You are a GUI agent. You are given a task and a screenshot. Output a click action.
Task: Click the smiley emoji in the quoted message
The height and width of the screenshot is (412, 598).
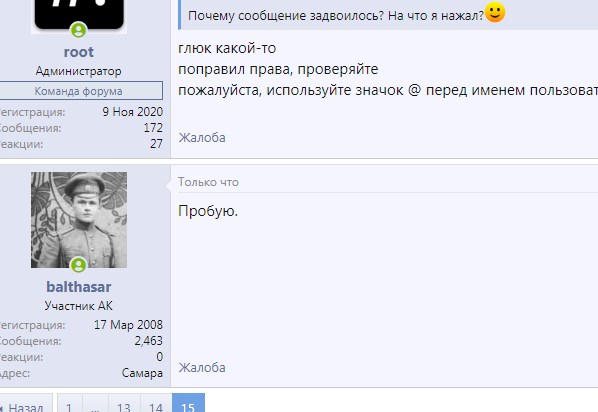pyautogui.click(x=495, y=12)
